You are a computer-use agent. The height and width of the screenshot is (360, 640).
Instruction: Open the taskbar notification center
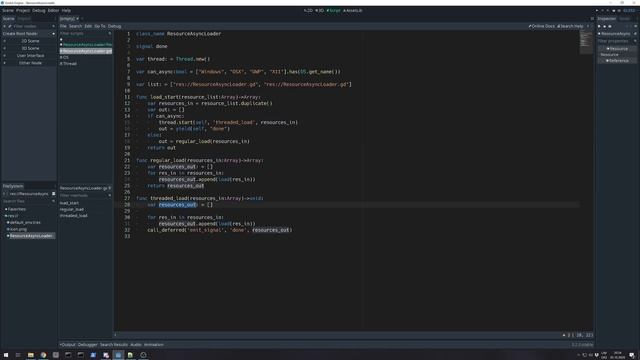click(632, 355)
